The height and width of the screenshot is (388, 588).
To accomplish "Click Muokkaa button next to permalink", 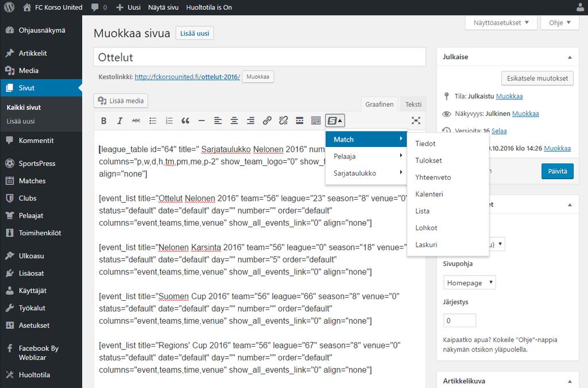I will tap(258, 77).
